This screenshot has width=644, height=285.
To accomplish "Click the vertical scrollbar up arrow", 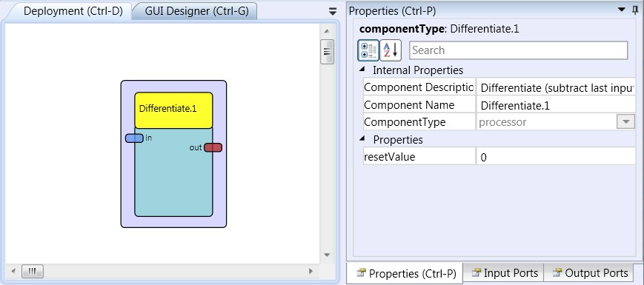I will (327, 32).
